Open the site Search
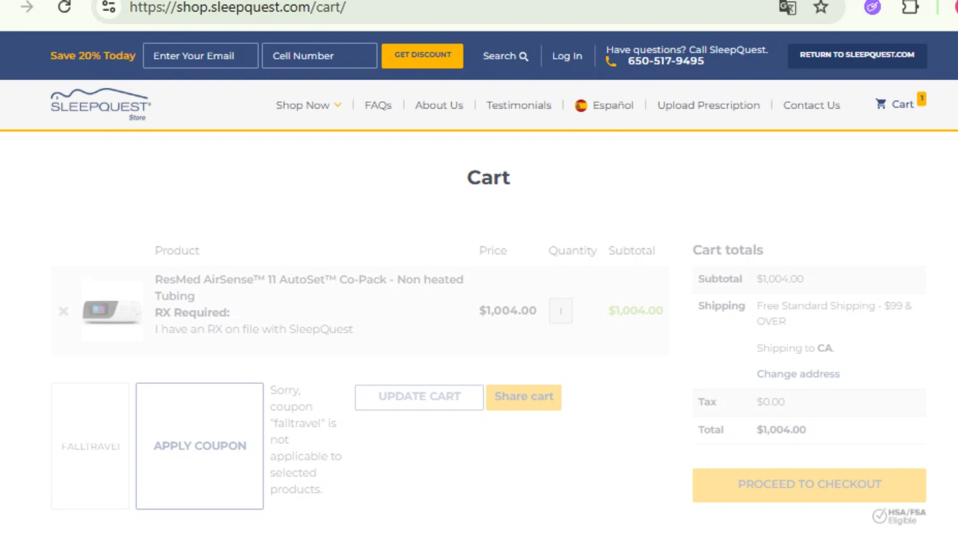958x560 pixels. coord(505,56)
